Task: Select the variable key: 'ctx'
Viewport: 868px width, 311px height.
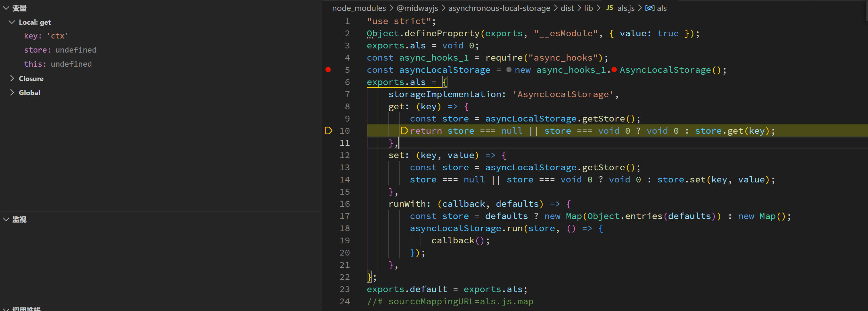Action: [x=46, y=36]
